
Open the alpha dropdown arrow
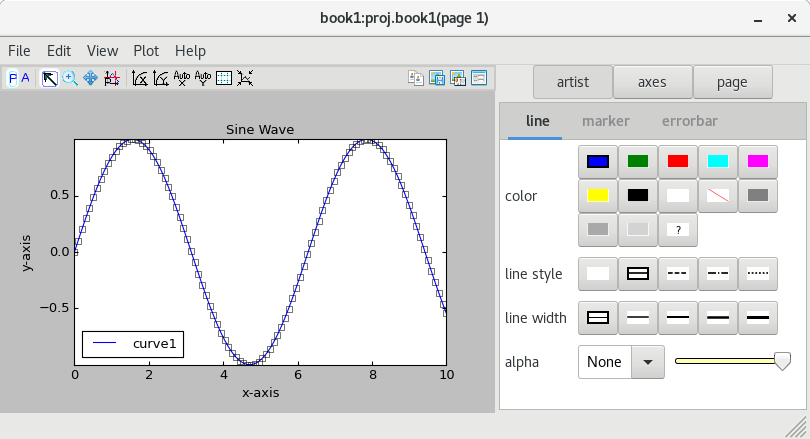click(648, 362)
